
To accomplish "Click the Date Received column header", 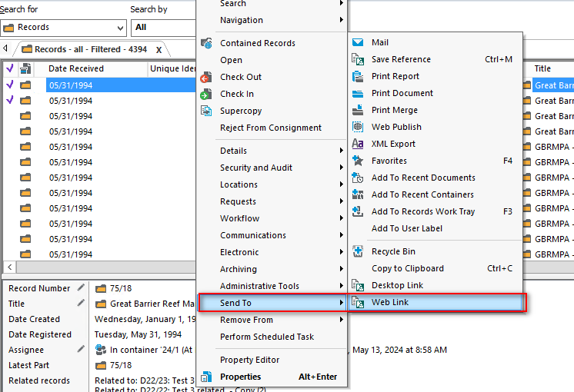I will [75, 68].
